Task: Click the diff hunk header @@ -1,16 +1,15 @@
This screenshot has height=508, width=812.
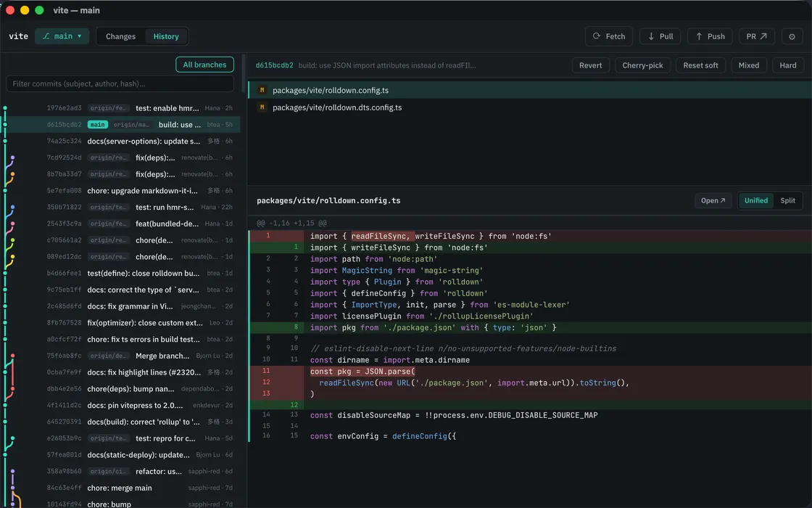Action: tap(291, 223)
